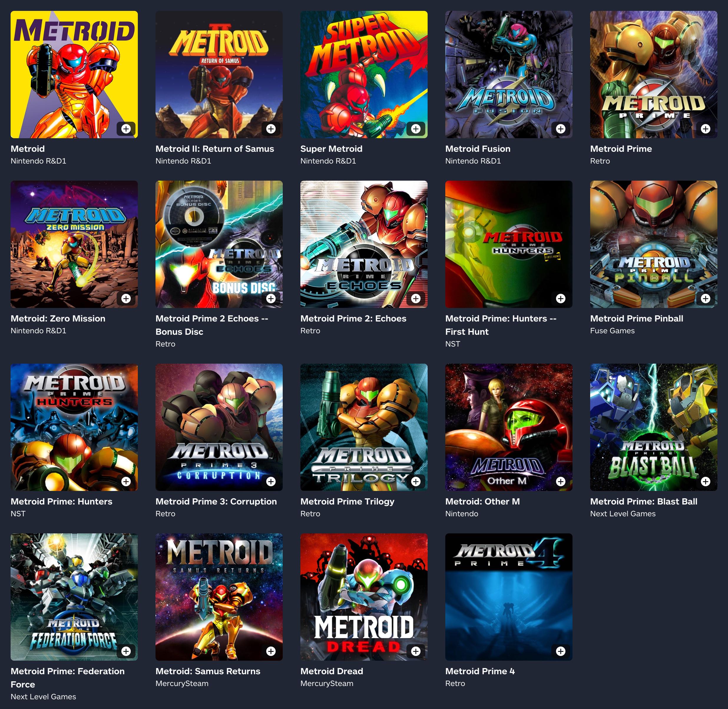Click 'Next Level Games' under Federation Force
The width and height of the screenshot is (728, 709).
(43, 697)
